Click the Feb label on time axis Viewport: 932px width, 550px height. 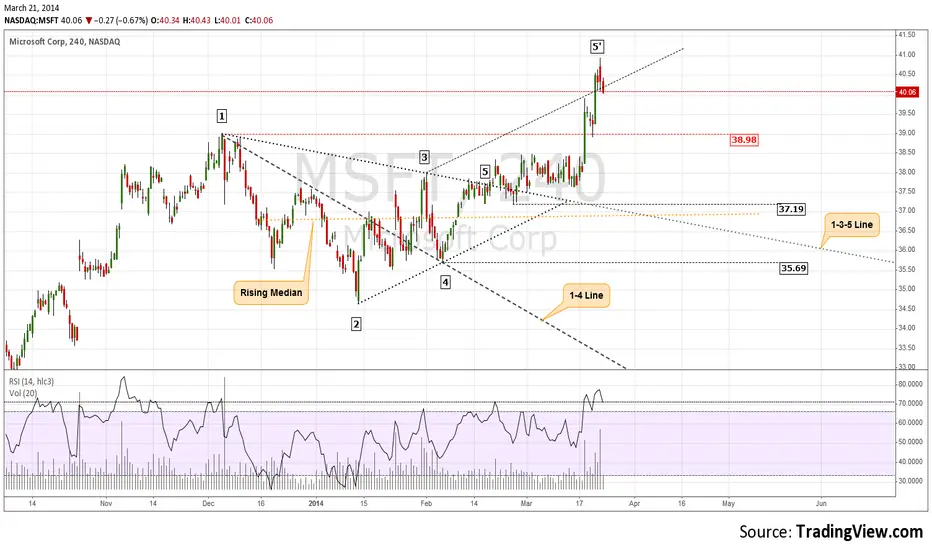(x=426, y=504)
